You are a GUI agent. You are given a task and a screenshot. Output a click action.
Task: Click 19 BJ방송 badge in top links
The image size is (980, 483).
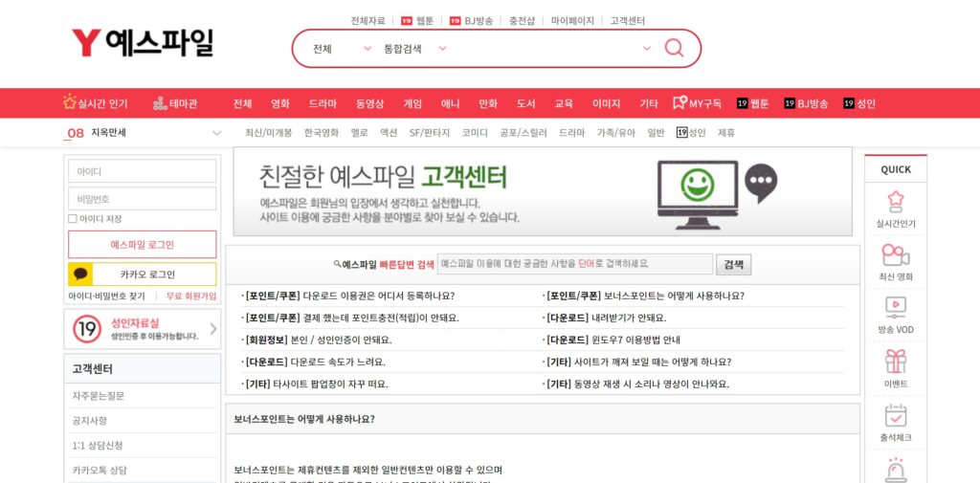pos(471,21)
